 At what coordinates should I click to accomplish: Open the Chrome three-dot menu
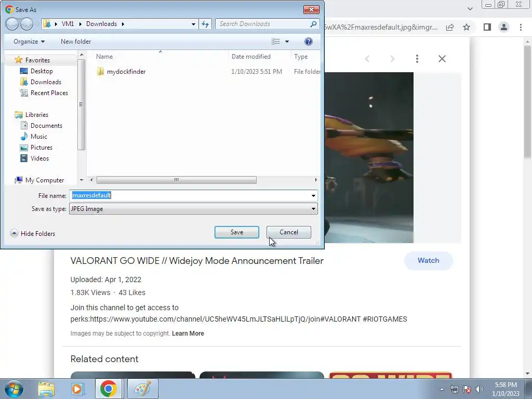coord(521,27)
